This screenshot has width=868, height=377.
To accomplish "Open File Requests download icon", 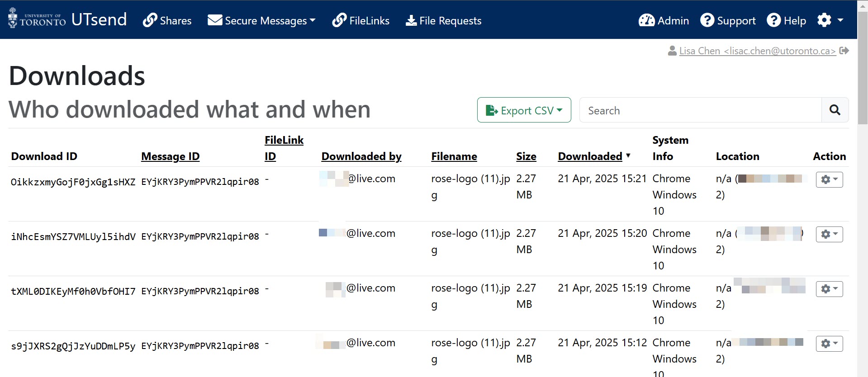I will 411,20.
